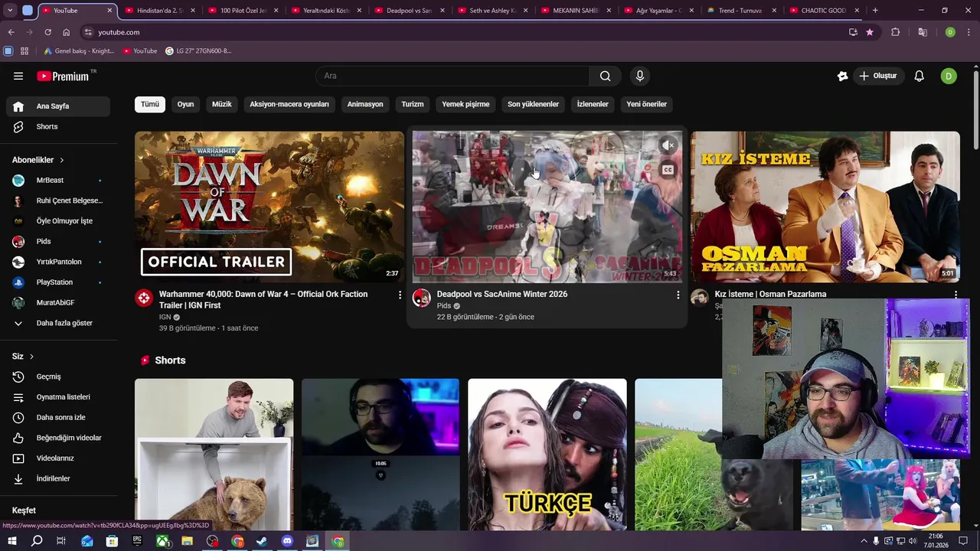Click the search magnifier button
Image resolution: width=980 pixels, height=551 pixels.
click(605, 76)
